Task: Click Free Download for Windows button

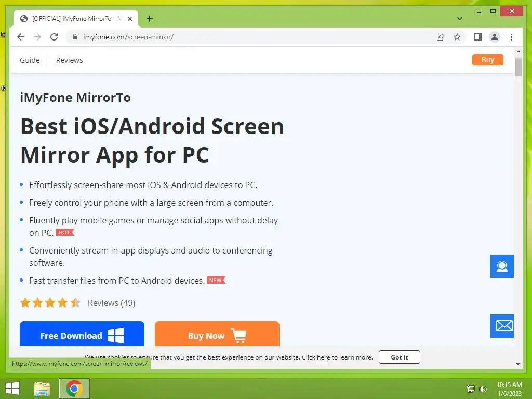Action: pos(82,334)
